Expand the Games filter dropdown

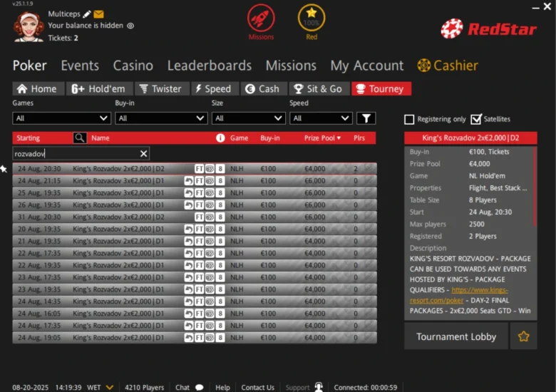coord(62,118)
